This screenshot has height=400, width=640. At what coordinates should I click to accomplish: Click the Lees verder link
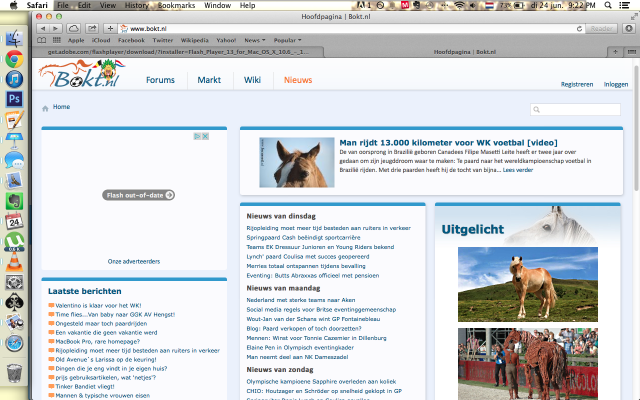point(518,170)
